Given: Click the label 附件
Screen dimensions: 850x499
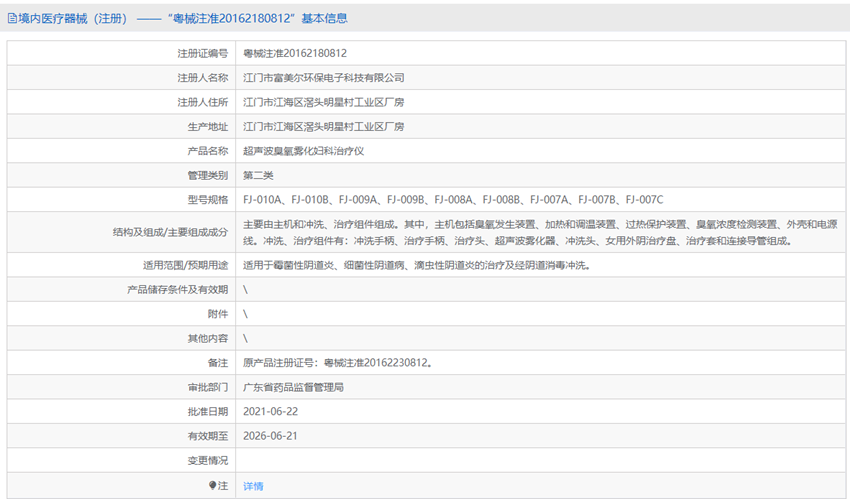Looking at the screenshot, I should [x=218, y=314].
